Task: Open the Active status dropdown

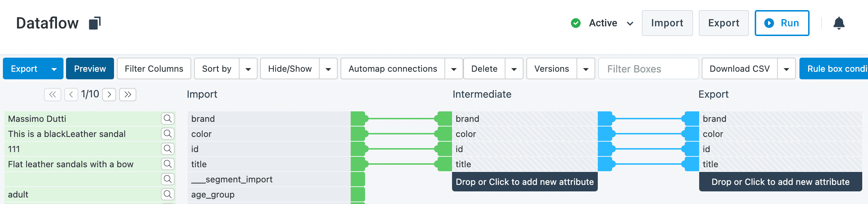Action: 630,23
